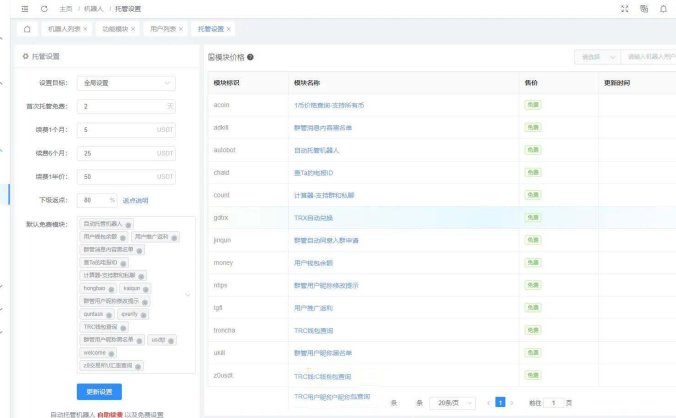
Task: Go to the next page arrow
Action: point(512,403)
